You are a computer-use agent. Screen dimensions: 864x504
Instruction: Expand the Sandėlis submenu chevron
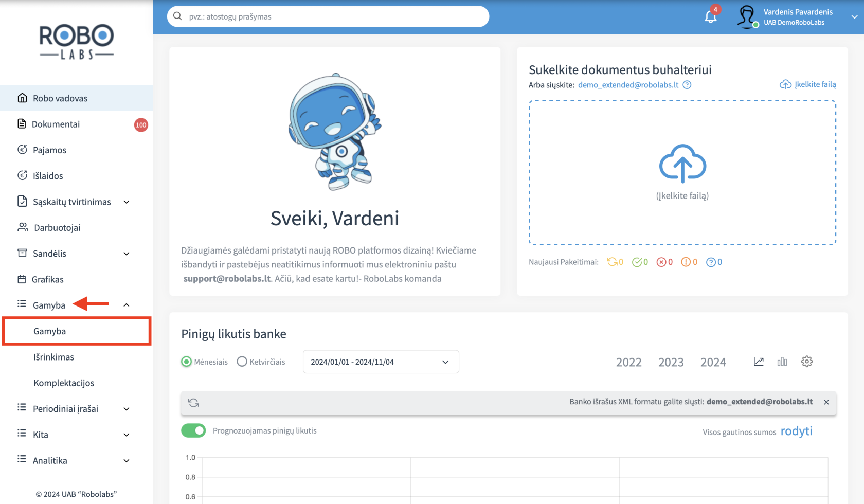point(127,254)
